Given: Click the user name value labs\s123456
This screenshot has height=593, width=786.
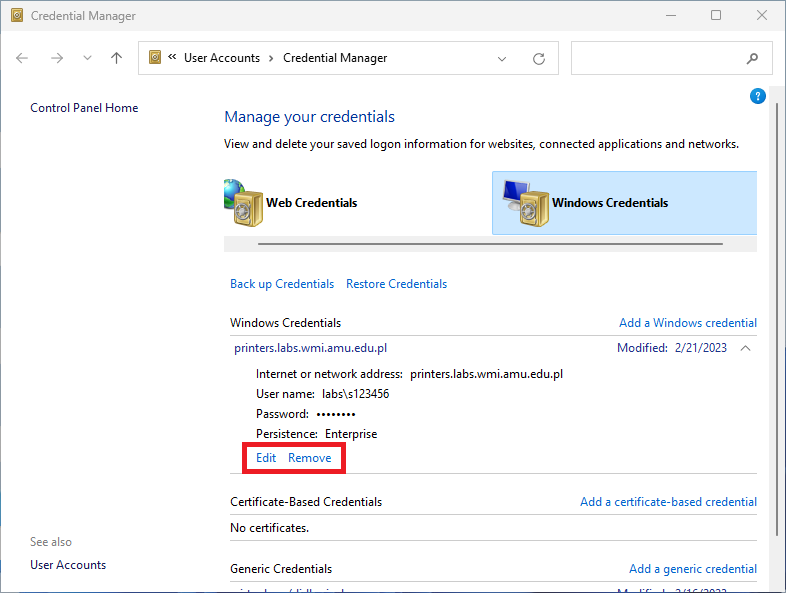Looking at the screenshot, I should point(355,394).
